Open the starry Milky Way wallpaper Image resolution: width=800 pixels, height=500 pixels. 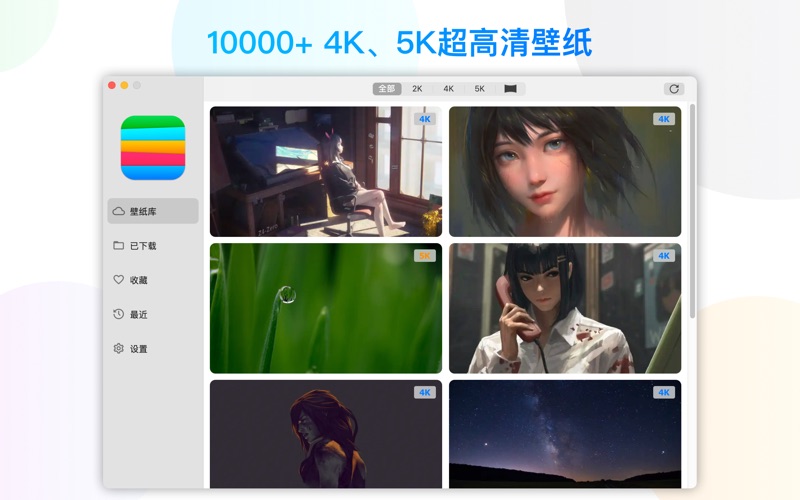[x=565, y=434]
